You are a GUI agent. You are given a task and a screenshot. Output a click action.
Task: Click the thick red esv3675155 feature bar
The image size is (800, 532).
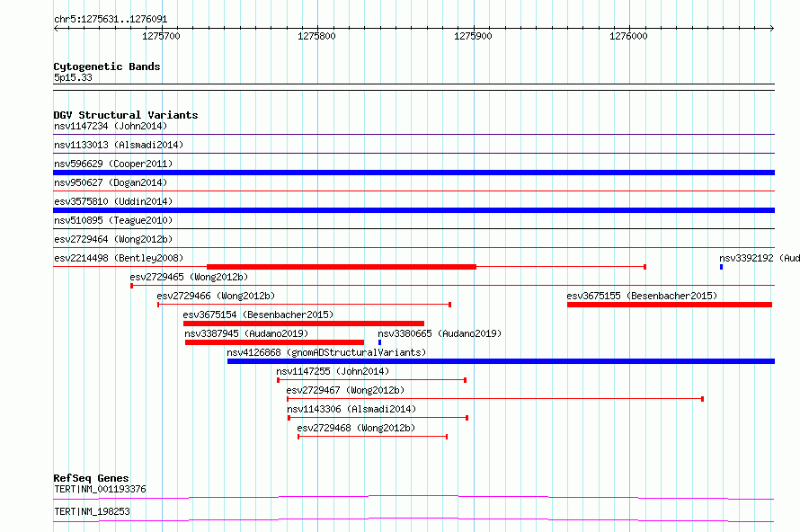tap(670, 305)
